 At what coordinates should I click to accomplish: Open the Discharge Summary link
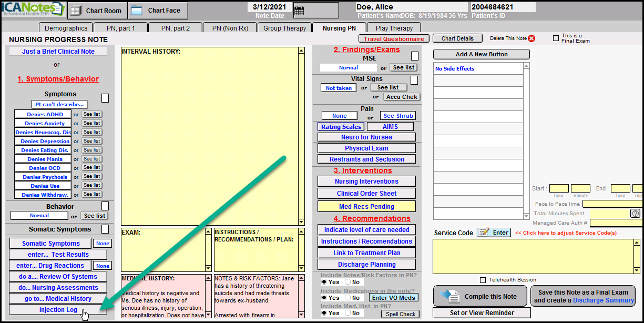603,300
